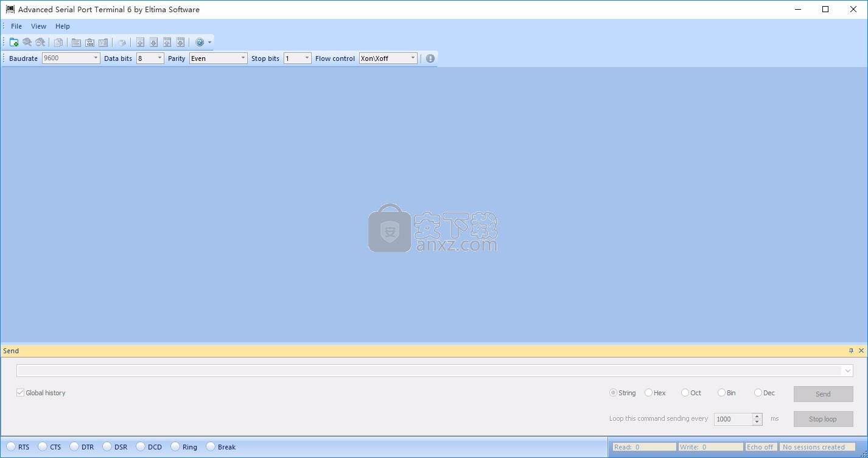The width and height of the screenshot is (868, 458).
Task: Click the info icon after Flow control
Action: (x=430, y=58)
